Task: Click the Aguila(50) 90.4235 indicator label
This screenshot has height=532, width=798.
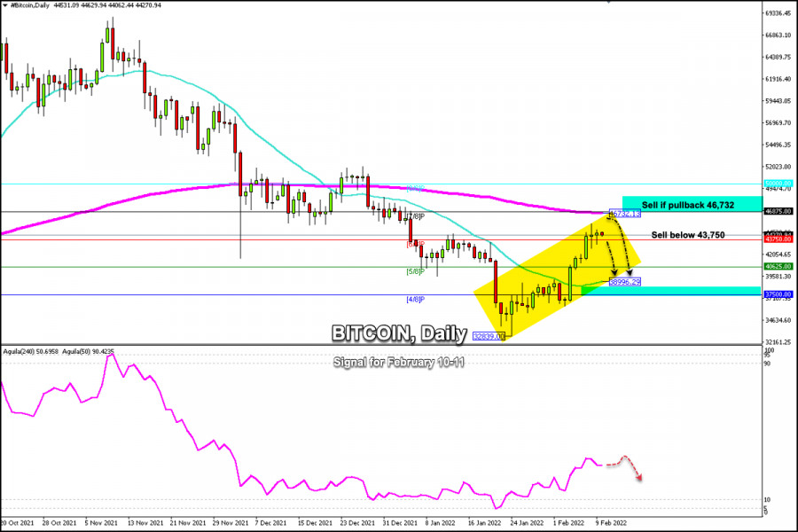Action: 88,351
